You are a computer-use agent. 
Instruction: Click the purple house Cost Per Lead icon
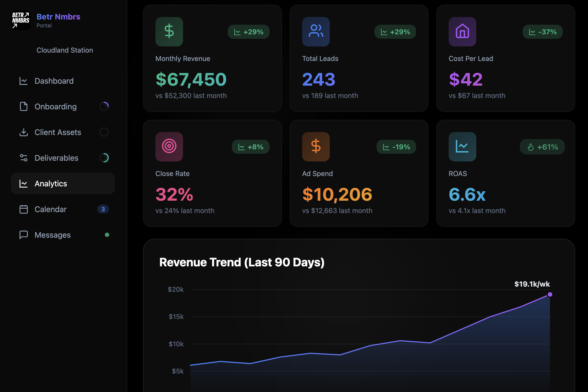tap(462, 32)
